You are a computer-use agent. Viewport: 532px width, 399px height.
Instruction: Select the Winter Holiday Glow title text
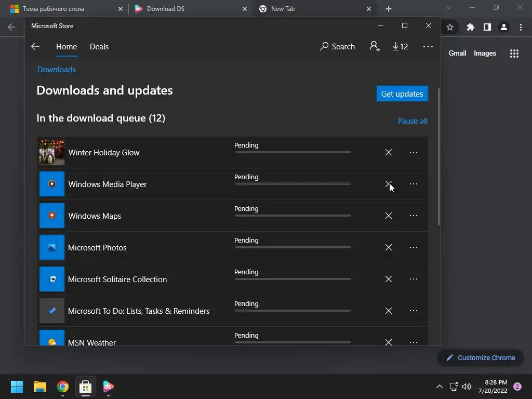pyautogui.click(x=104, y=153)
